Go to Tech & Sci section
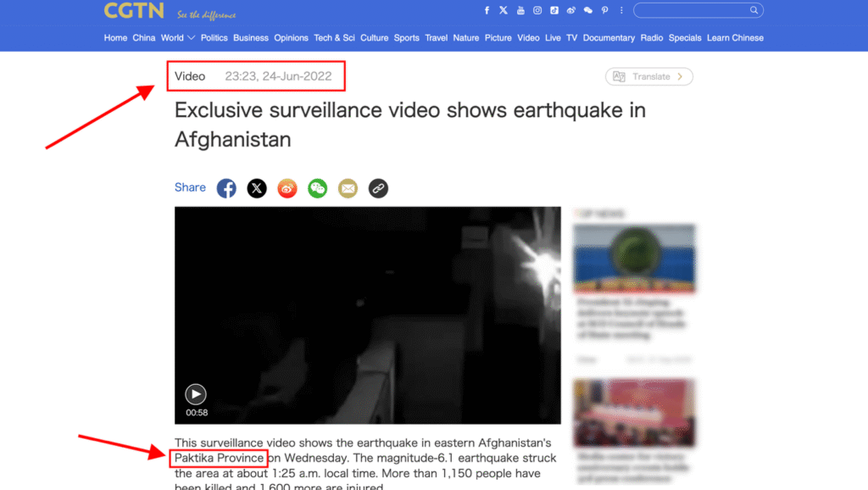This screenshot has height=490, width=868. [334, 37]
